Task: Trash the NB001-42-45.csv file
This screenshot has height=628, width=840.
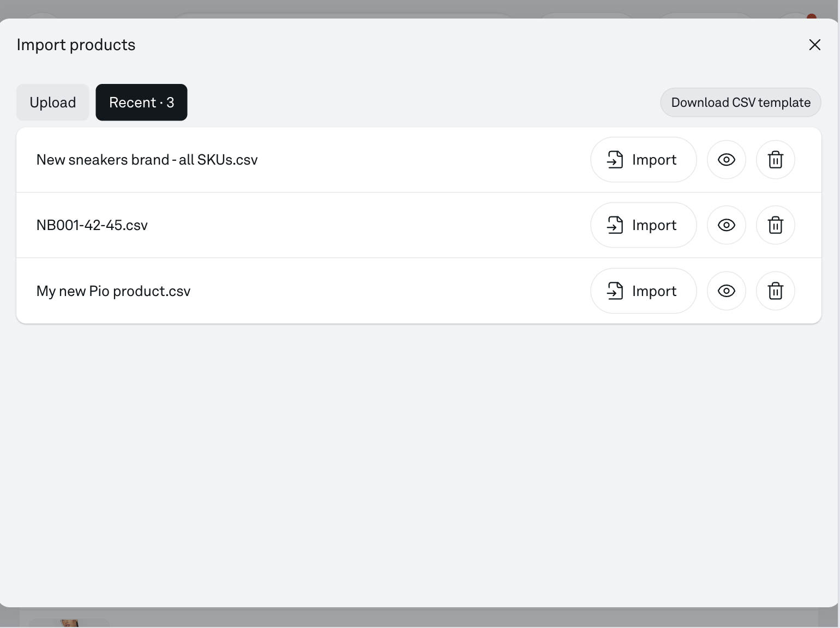Action: tap(775, 225)
